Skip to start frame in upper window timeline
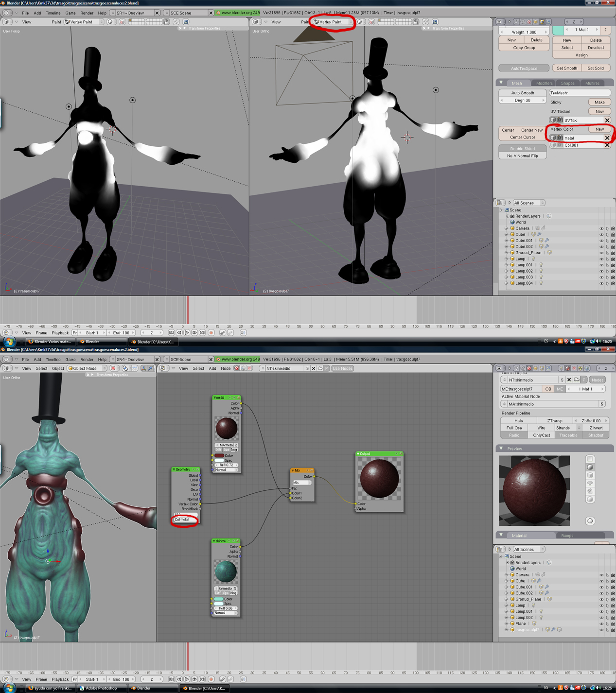 (x=171, y=333)
